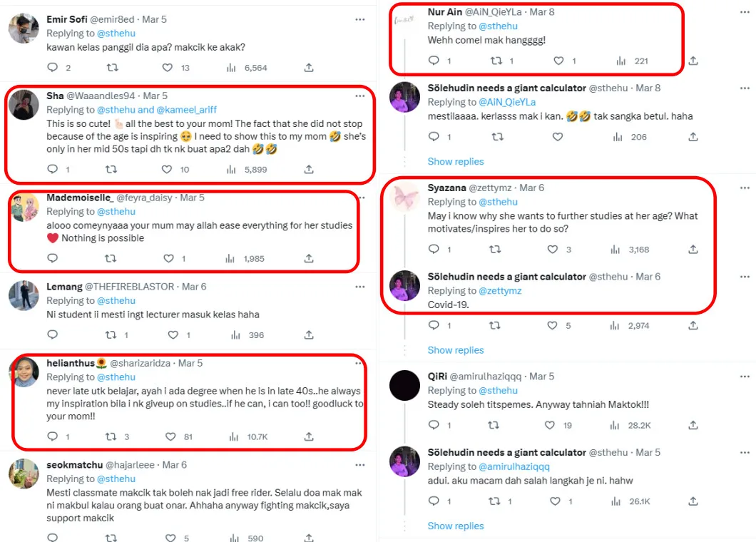This screenshot has width=756, height=542.
Task: Show replies under the 'mestilaaaa' tweet
Action: pos(455,162)
